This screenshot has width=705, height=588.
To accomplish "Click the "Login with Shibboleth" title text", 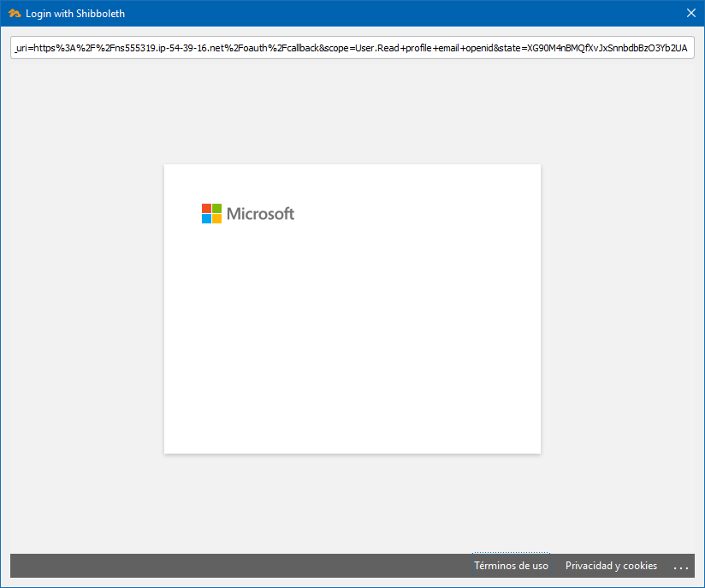I will 75,13.
